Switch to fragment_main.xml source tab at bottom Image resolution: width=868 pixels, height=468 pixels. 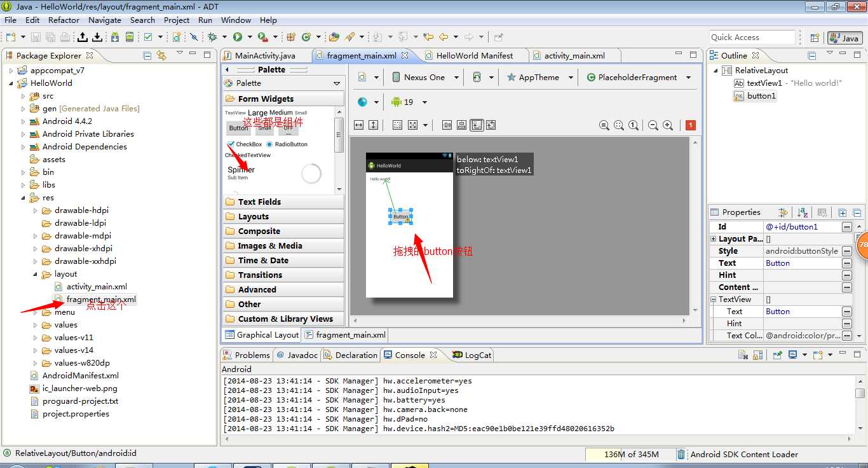coord(345,335)
